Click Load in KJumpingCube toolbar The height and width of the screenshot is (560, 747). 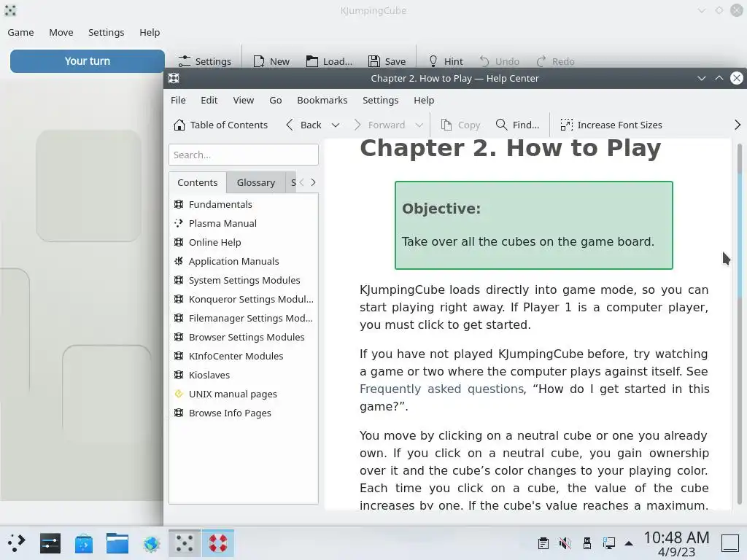click(329, 61)
